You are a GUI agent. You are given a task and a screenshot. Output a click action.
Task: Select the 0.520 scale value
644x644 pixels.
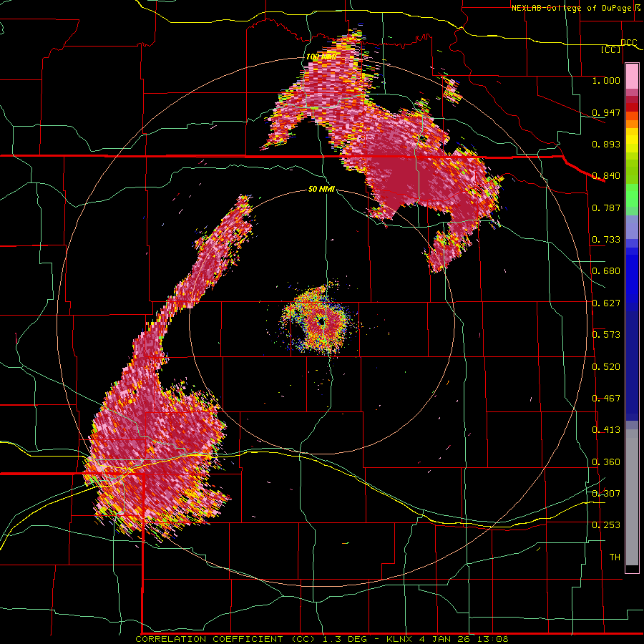606,367
